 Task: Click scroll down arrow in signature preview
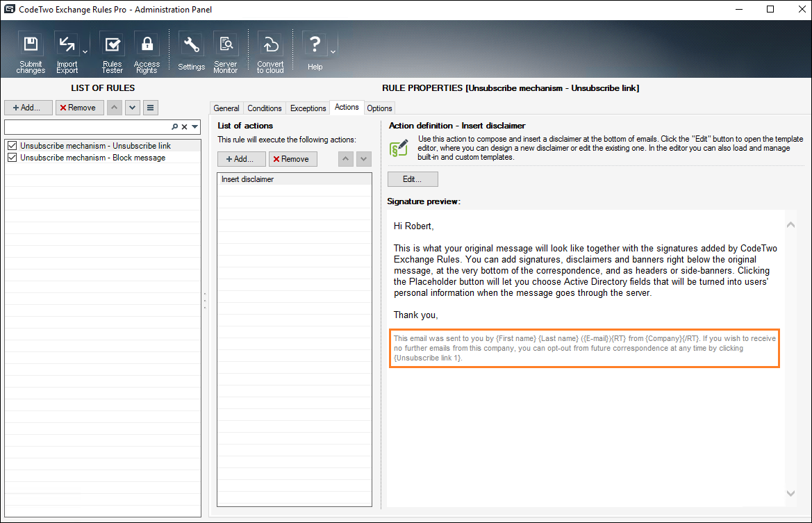[x=790, y=494]
